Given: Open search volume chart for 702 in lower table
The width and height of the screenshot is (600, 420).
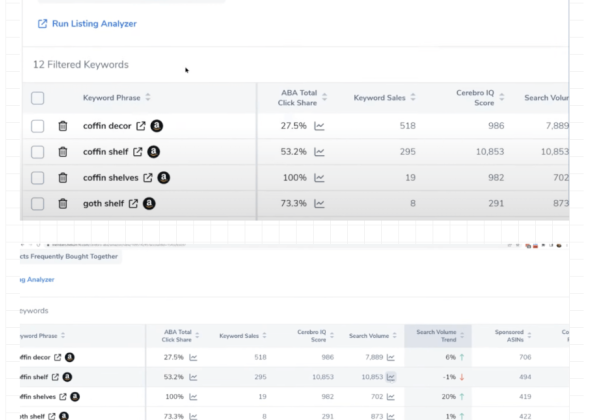Looking at the screenshot, I should pos(391,397).
